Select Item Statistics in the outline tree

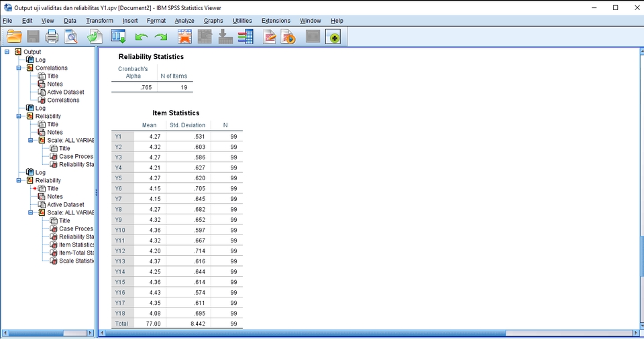point(76,245)
